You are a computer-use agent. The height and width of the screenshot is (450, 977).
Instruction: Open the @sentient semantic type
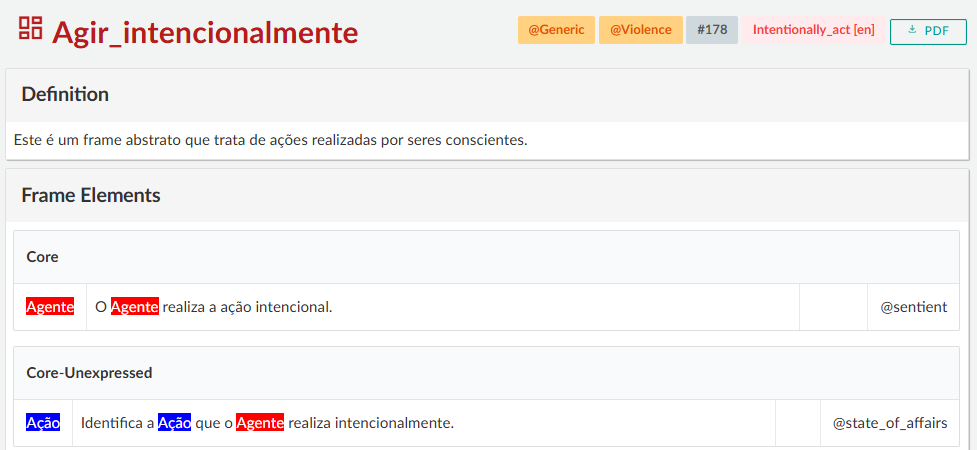(913, 307)
